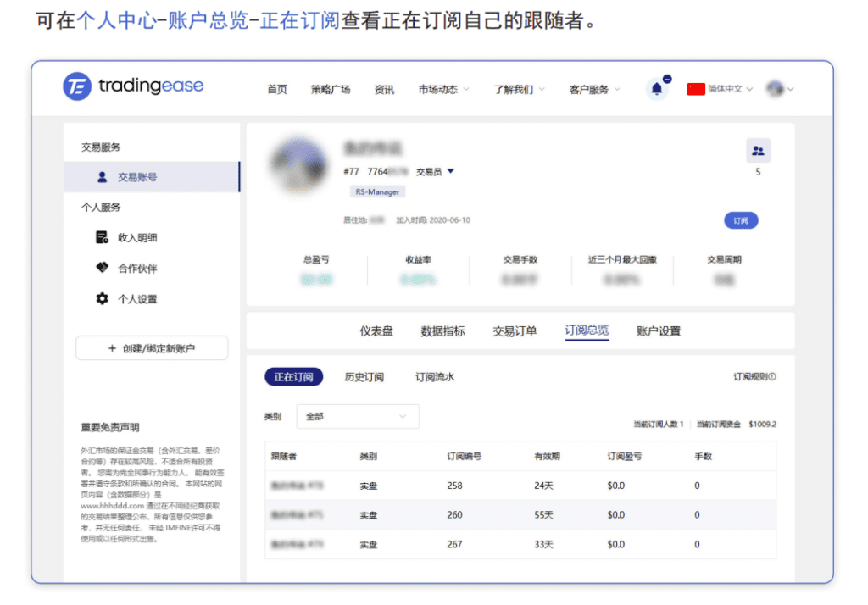Expand the 市场动态 dropdown menu
The image size is (868, 605).
pyautogui.click(x=443, y=89)
